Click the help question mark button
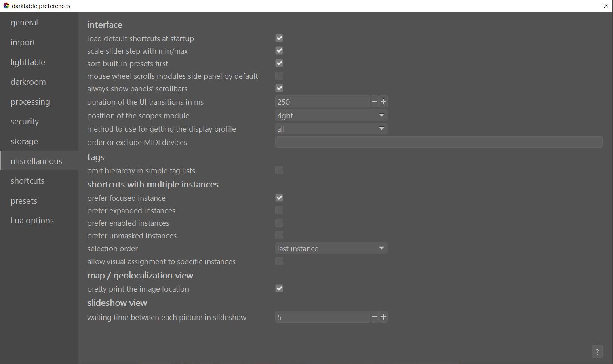613x364 pixels. [597, 351]
